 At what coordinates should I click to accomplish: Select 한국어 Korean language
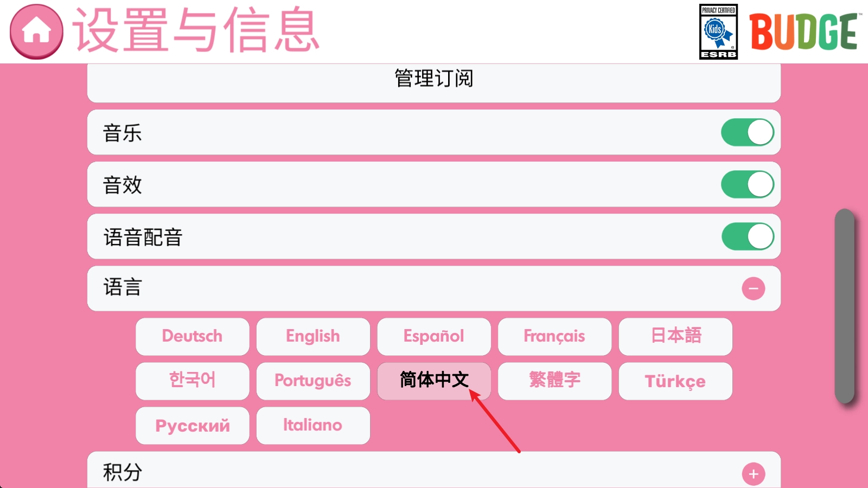pyautogui.click(x=192, y=381)
